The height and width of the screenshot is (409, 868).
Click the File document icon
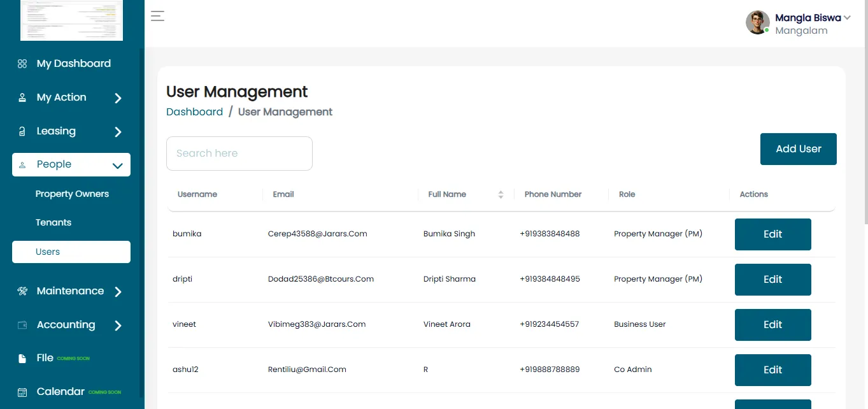22,358
